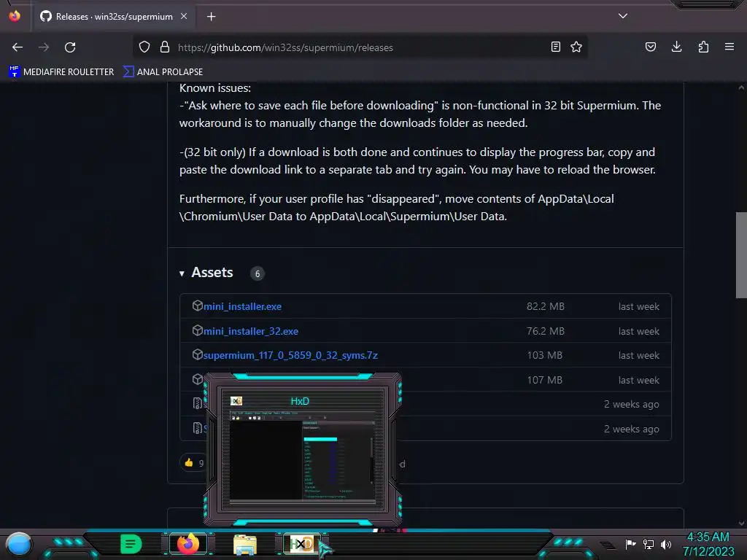Open a new browser tab
747x560 pixels.
(211, 17)
